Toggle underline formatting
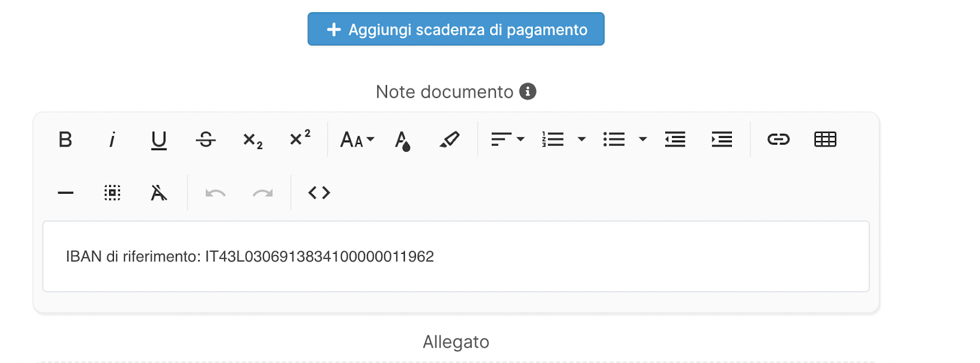This screenshot has width=980, height=363. 159,140
